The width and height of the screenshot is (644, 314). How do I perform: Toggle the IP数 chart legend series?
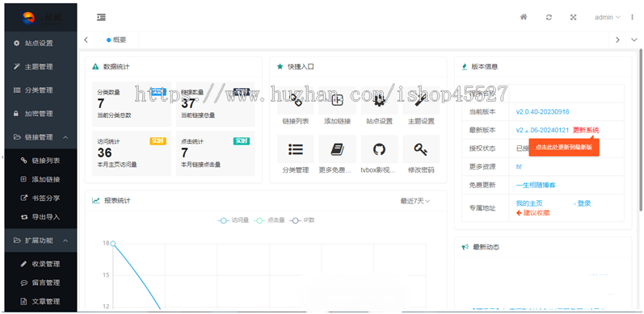[x=302, y=220]
